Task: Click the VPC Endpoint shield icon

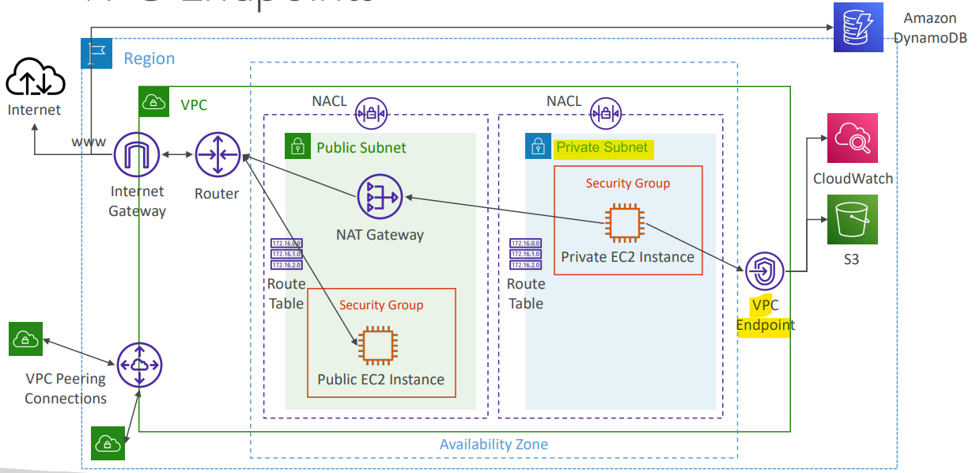Action: pyautogui.click(x=764, y=271)
